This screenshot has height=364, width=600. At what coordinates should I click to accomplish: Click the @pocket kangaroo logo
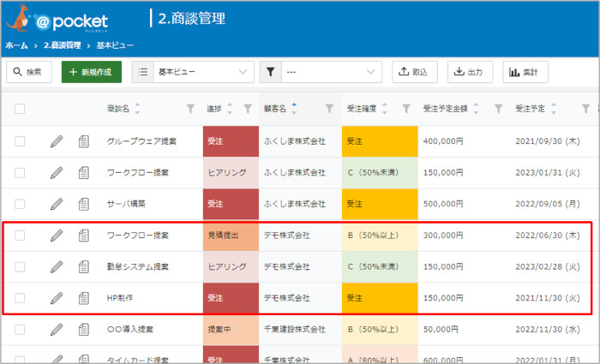pos(57,18)
